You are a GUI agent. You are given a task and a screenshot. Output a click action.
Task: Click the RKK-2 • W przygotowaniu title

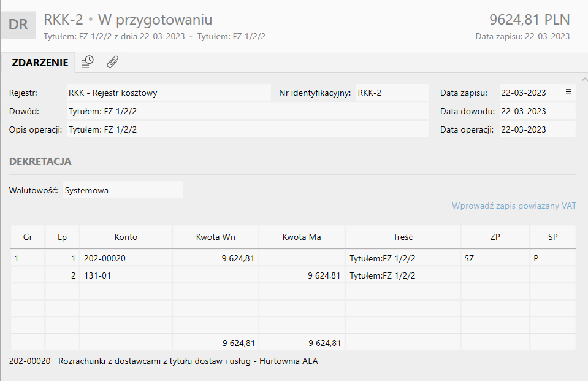click(128, 20)
